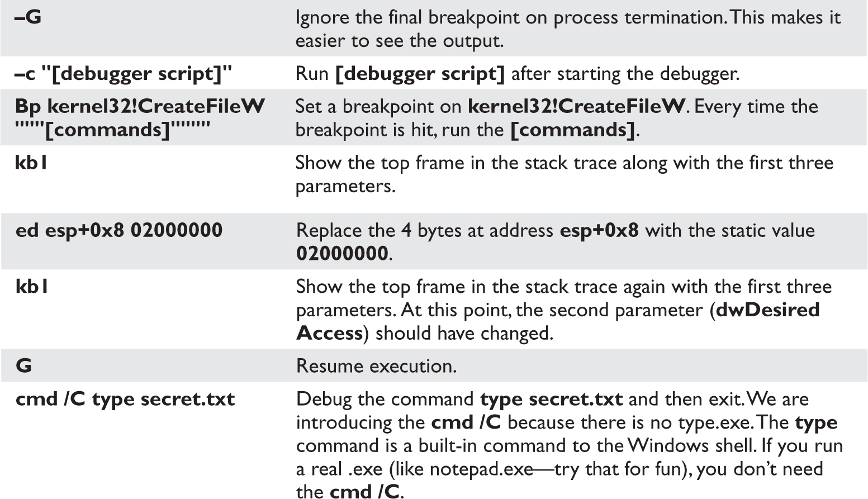Click the bold dwDesired parameter name
Screen dimensions: 868x499
point(767,310)
